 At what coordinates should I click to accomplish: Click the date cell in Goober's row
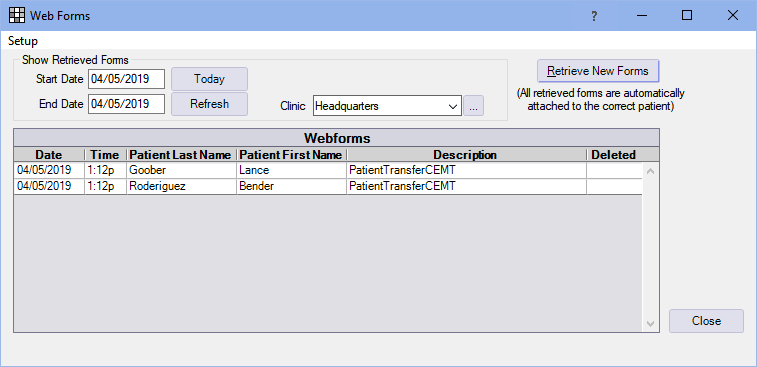tap(49, 170)
